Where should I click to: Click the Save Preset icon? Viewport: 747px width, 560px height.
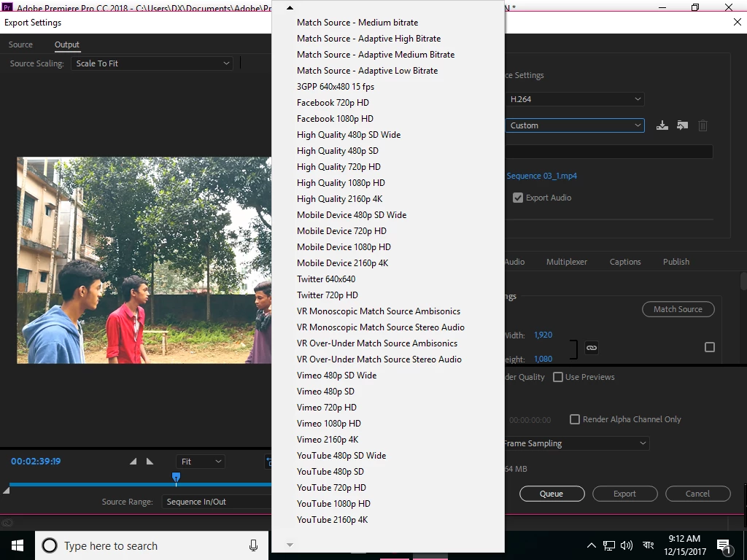[x=662, y=125]
